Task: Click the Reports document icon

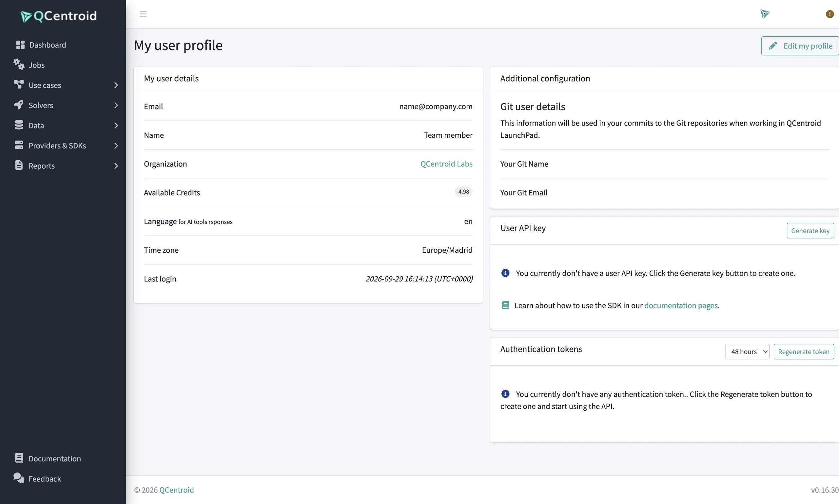Action: point(19,165)
